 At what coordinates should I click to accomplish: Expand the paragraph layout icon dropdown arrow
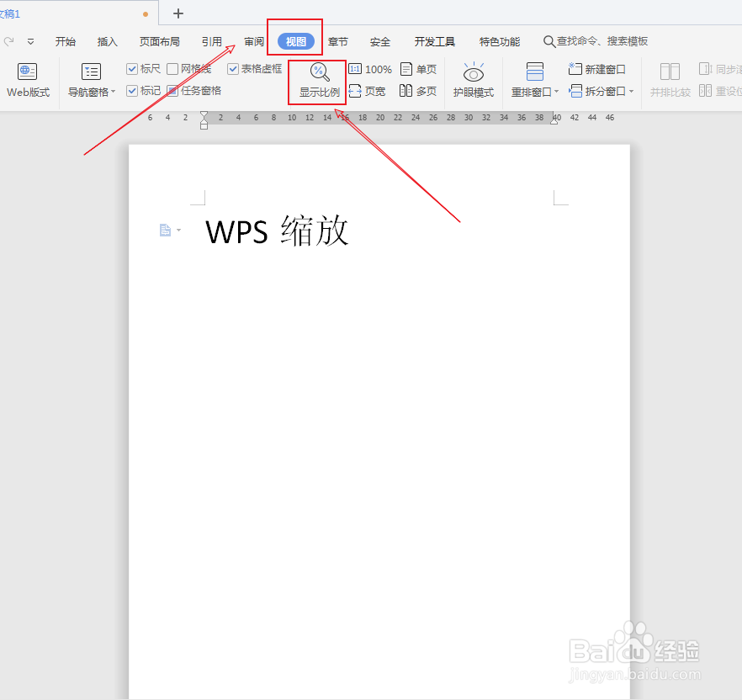(x=179, y=230)
